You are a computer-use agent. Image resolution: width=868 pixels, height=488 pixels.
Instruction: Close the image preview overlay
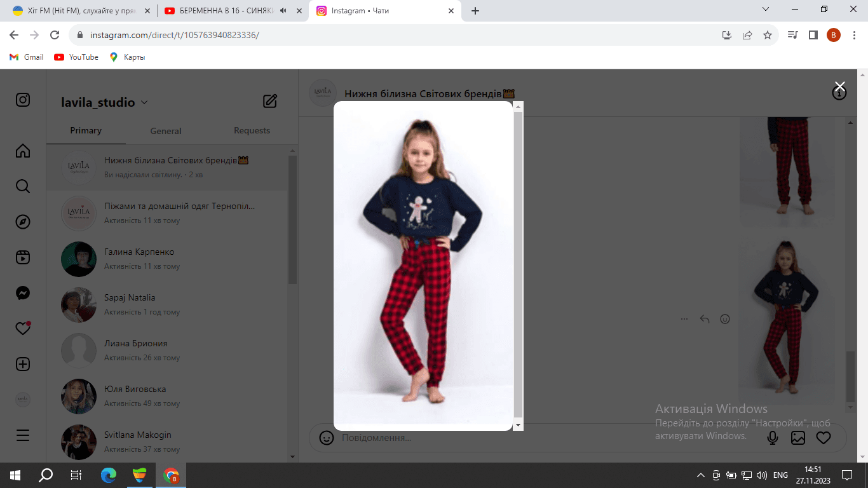tap(839, 86)
